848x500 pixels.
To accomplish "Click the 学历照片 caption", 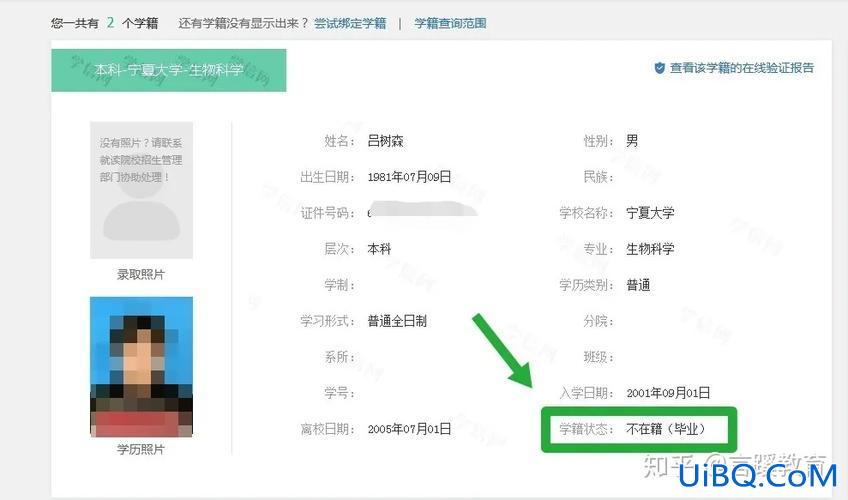I will [x=141, y=449].
